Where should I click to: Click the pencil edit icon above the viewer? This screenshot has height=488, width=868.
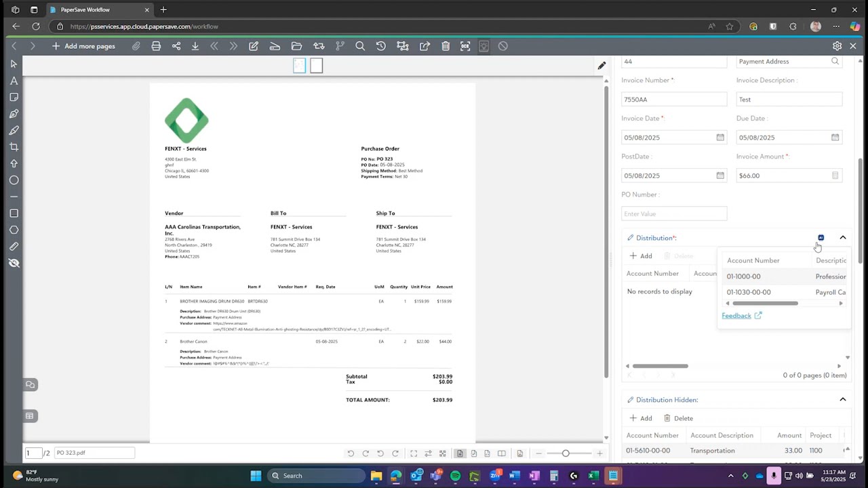click(x=601, y=66)
